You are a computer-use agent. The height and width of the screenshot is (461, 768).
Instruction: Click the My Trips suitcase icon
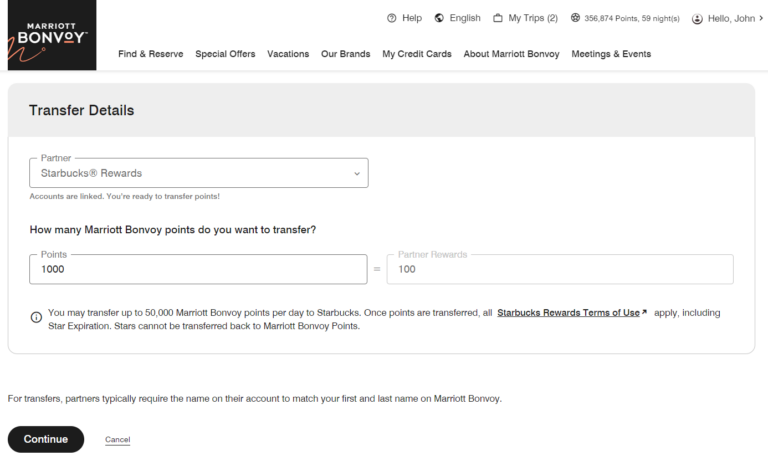coord(498,18)
